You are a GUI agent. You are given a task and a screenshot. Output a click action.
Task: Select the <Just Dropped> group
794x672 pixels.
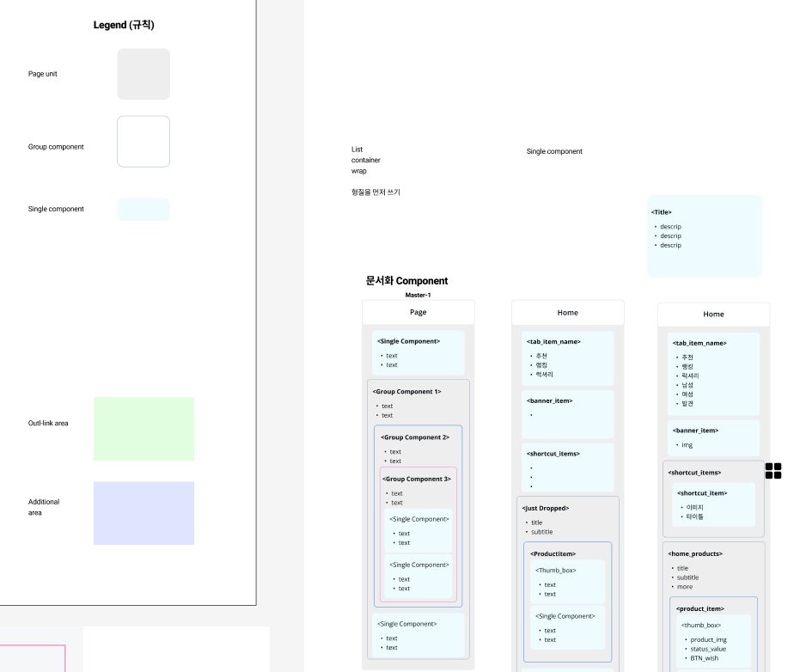(x=568, y=583)
